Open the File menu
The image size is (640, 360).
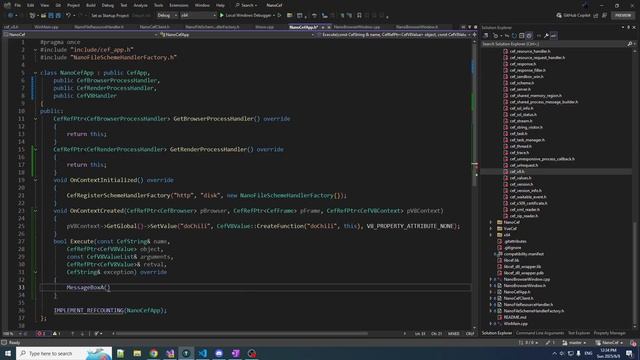(17, 5)
